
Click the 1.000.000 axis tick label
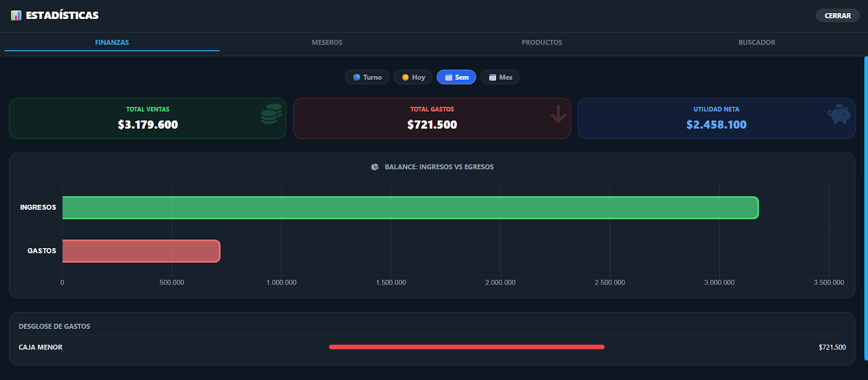pos(282,282)
